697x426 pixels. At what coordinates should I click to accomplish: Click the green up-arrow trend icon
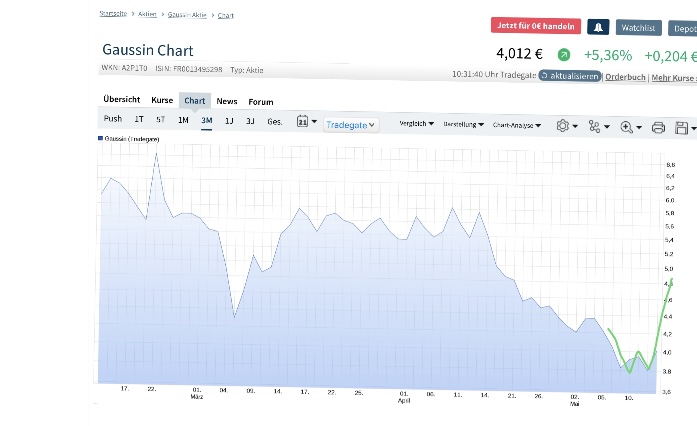click(564, 55)
